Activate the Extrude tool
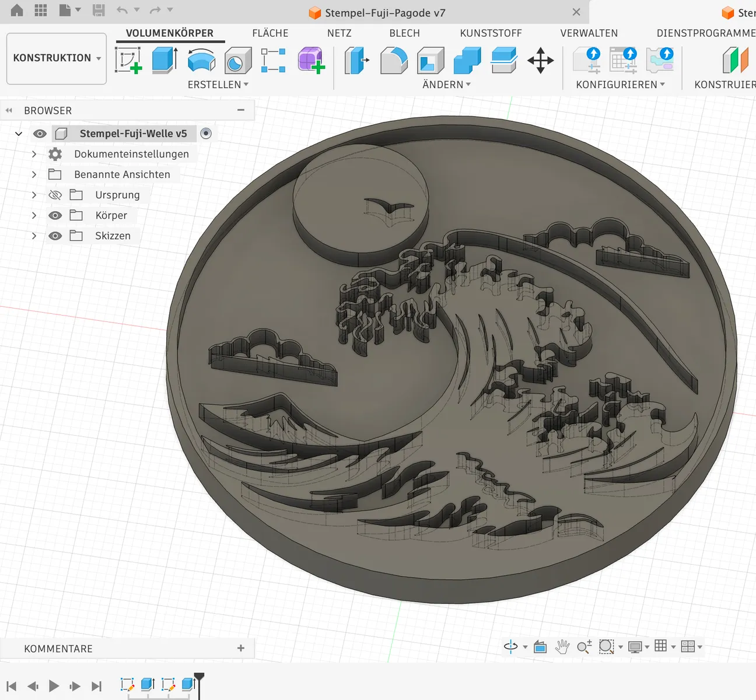 (x=164, y=60)
